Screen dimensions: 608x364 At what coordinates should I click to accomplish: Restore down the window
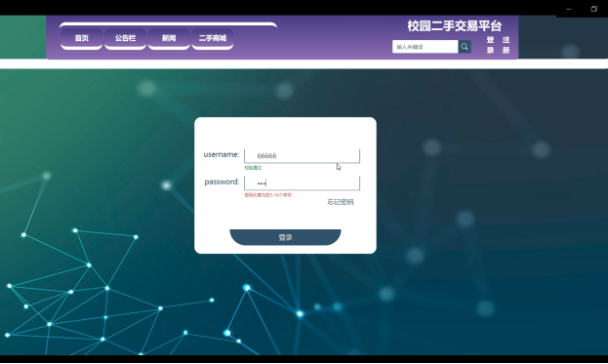(593, 9)
